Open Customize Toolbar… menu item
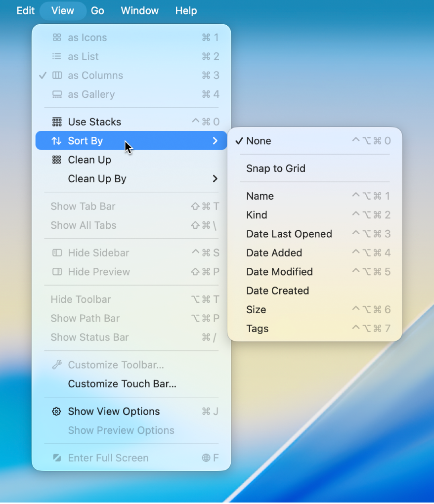Viewport: 434px width, 504px height. point(131,365)
